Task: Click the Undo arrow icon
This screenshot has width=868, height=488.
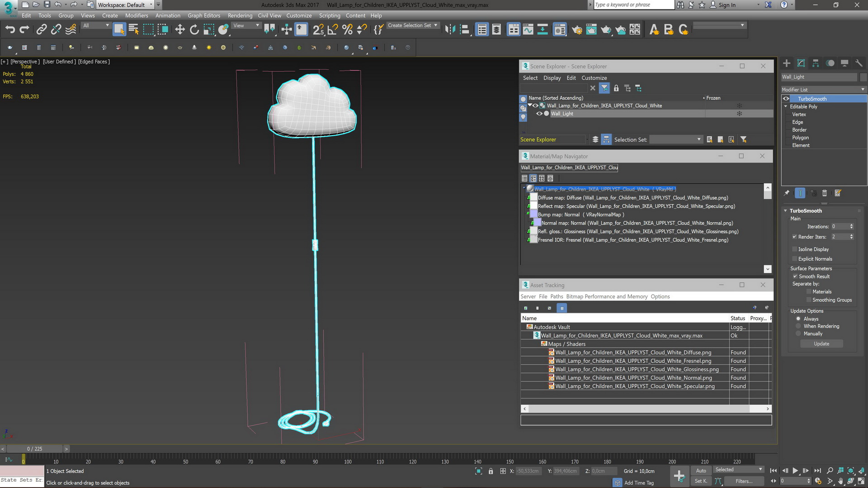Action: 10,30
